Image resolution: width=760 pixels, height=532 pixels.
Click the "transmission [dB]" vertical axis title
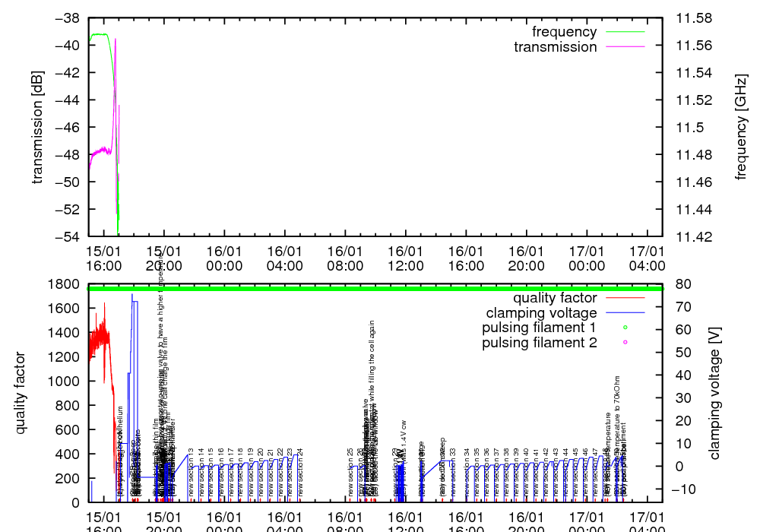[36, 127]
